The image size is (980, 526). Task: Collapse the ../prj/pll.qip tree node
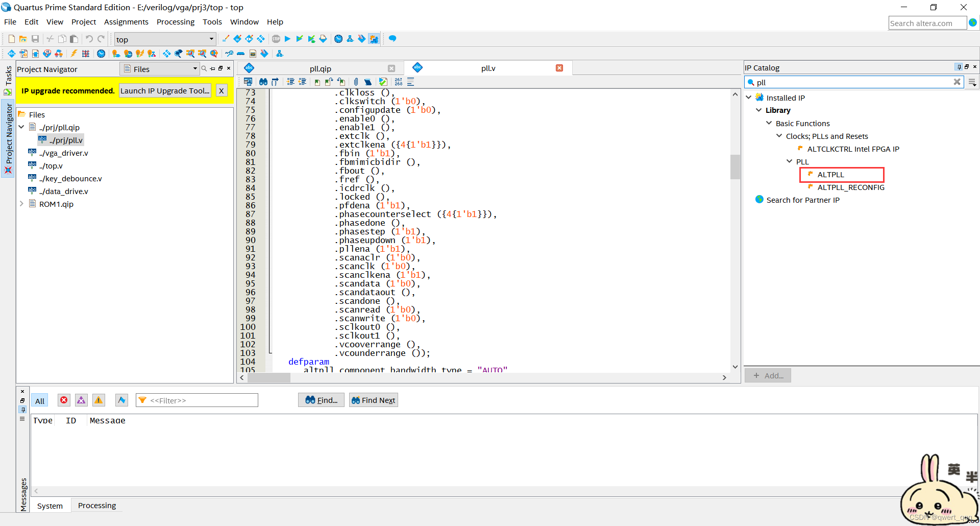21,127
